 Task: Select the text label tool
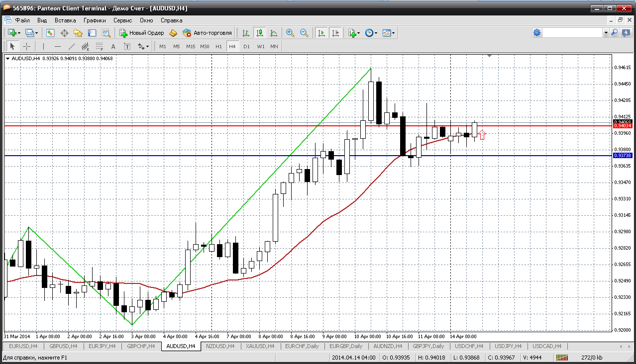click(x=127, y=46)
